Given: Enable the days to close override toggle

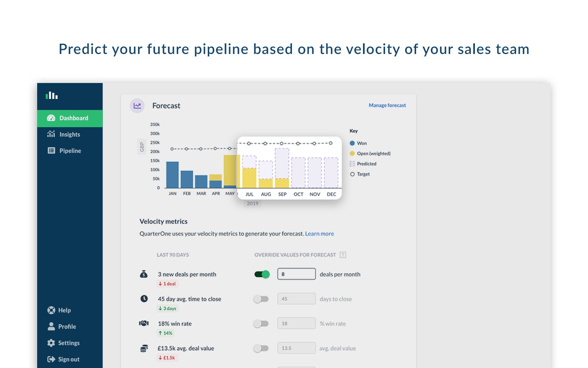Looking at the screenshot, I should 261,299.
